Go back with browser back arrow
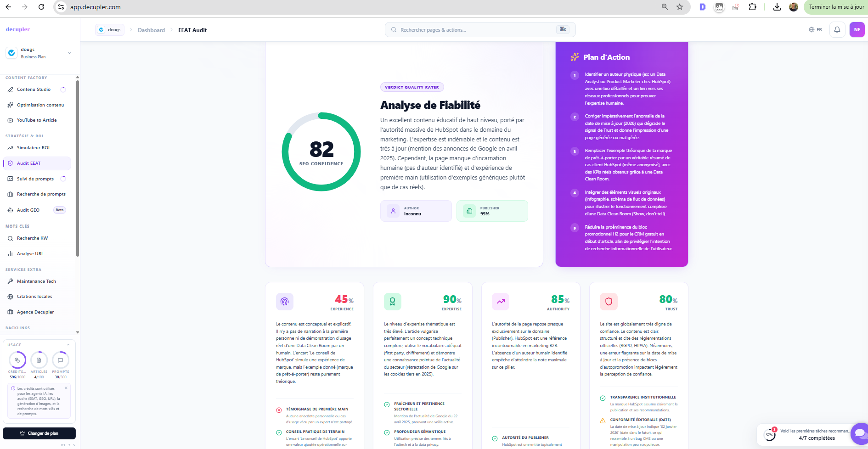Viewport: 868px width, 449px height. tap(8, 7)
